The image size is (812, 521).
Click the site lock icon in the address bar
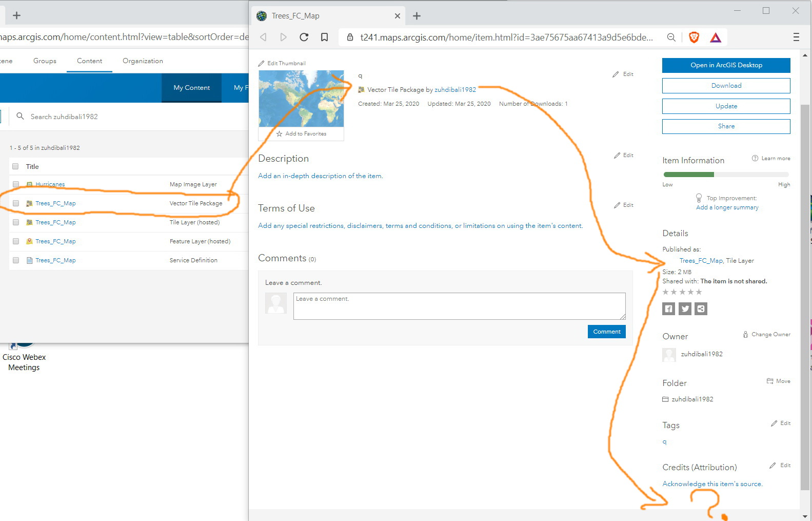(350, 37)
